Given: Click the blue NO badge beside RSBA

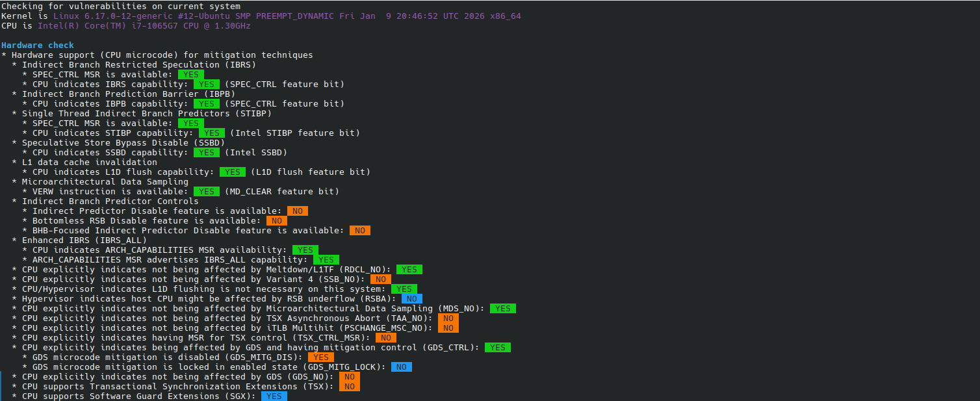Looking at the screenshot, I should point(411,299).
